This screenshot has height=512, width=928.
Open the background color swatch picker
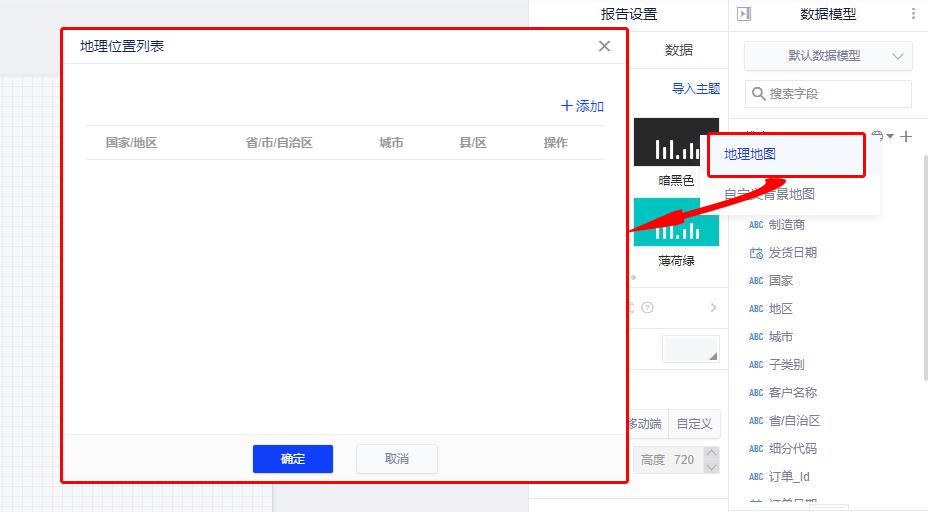point(691,349)
